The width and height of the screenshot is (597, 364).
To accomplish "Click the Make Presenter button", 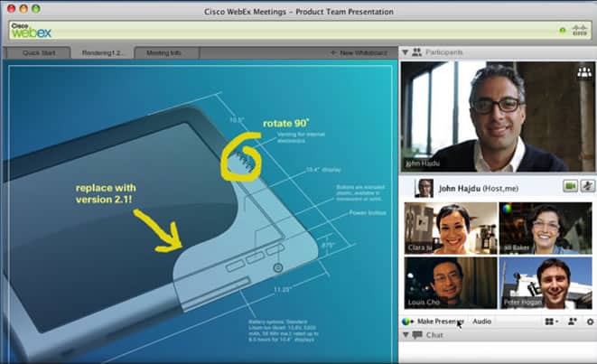I will [x=440, y=322].
